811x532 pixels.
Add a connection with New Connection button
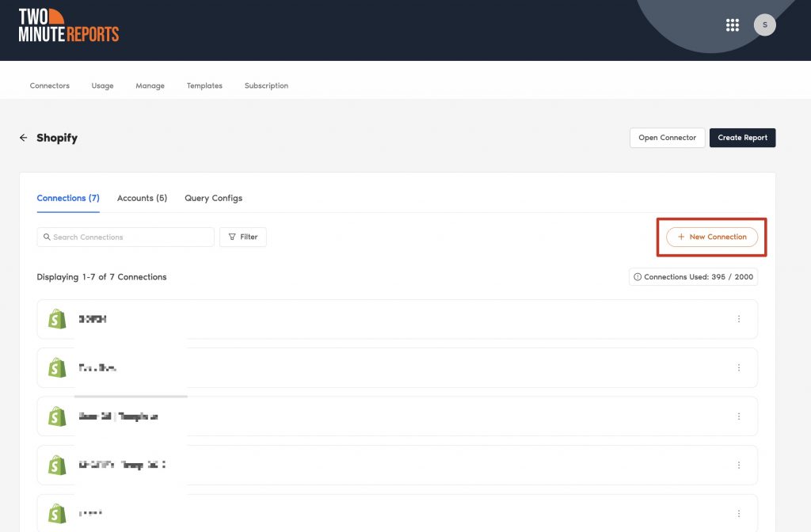point(711,237)
